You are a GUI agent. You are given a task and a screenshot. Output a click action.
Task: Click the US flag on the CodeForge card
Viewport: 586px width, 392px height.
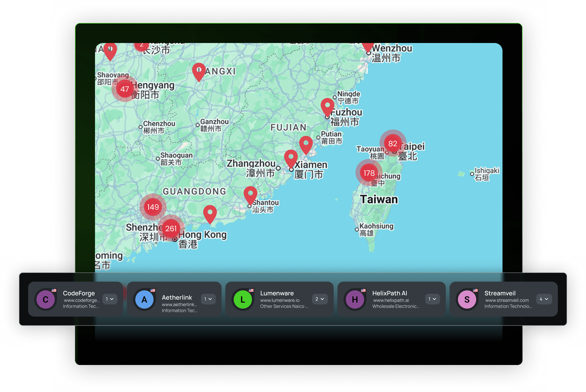coord(53,290)
